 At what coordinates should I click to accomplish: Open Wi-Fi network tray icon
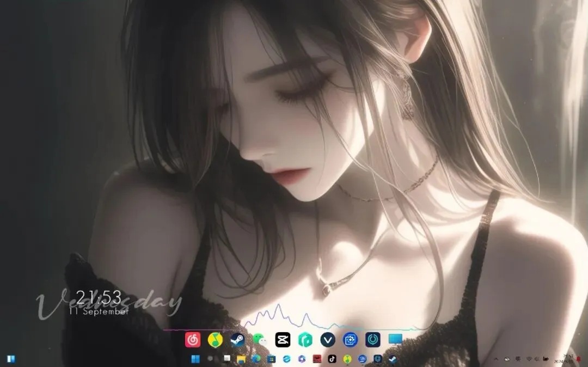529,359
